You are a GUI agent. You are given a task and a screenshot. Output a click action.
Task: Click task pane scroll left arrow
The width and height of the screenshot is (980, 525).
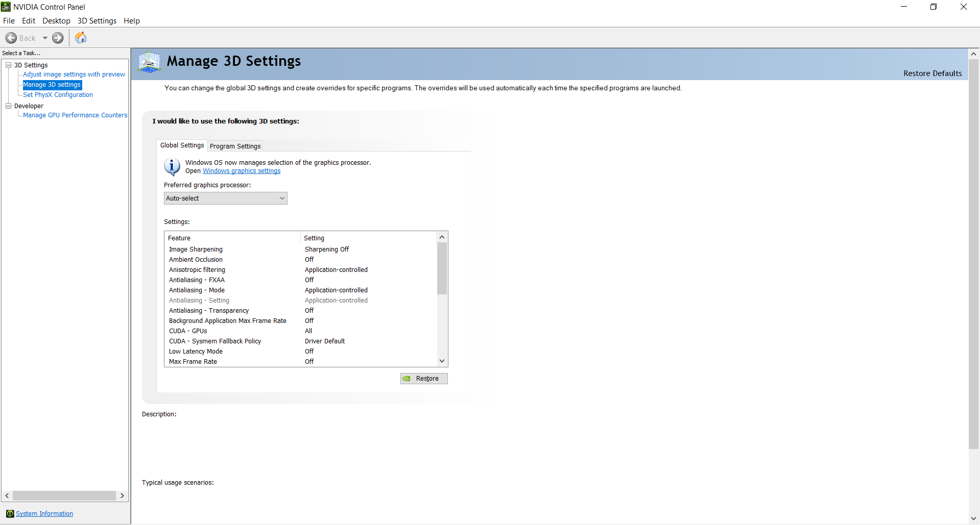point(7,496)
